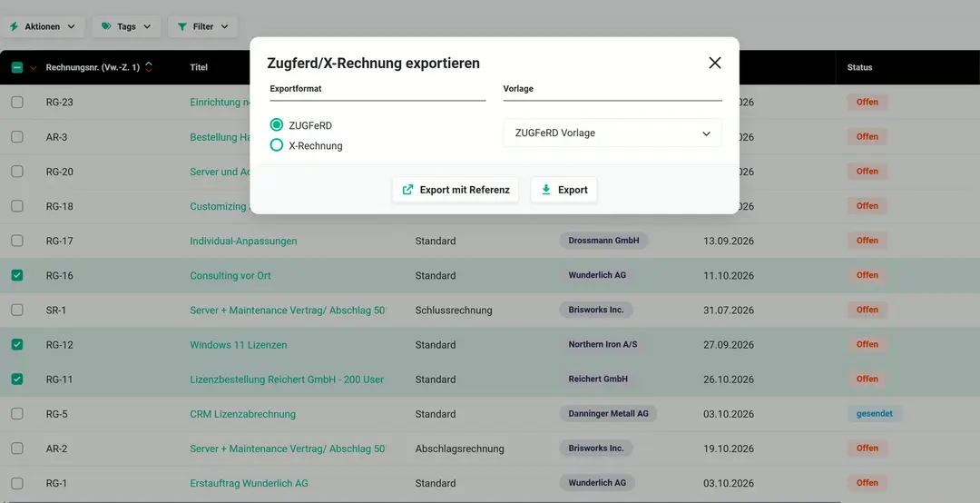The image size is (980, 503).
Task: Check the RG-1 row checkbox
Action: pos(17,483)
